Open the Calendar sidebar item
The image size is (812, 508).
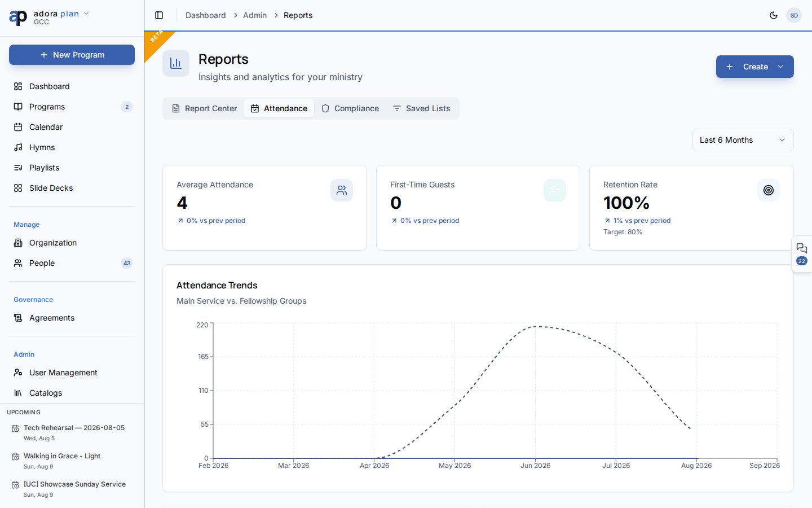click(x=72, y=127)
